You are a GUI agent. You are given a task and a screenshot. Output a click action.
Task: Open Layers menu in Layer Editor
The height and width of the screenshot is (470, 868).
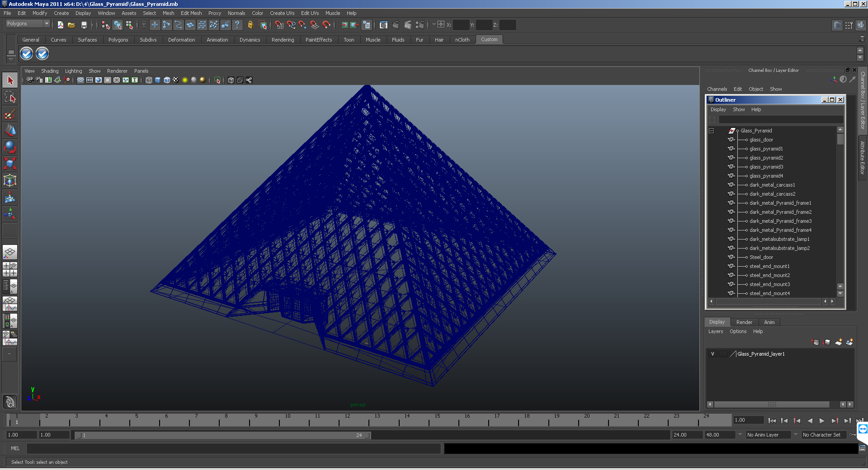pos(715,331)
